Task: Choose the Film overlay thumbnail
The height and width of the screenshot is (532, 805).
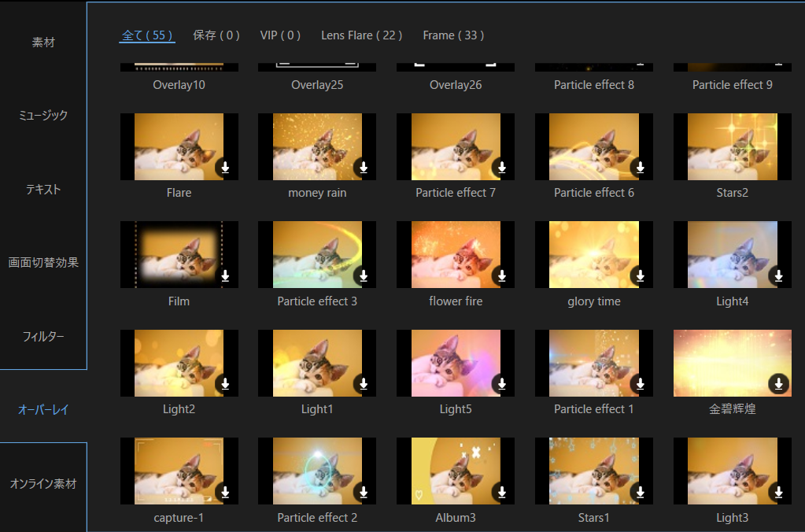Action: [x=179, y=255]
